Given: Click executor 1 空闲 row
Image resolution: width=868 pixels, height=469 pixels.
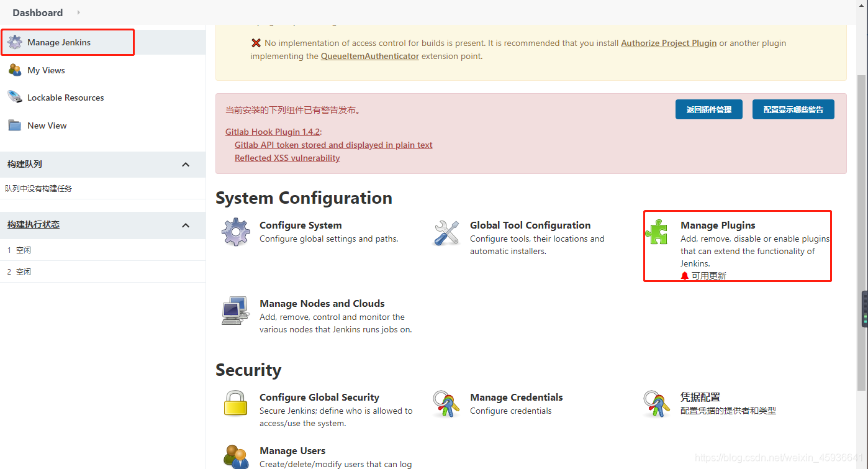Looking at the screenshot, I should [x=102, y=250].
